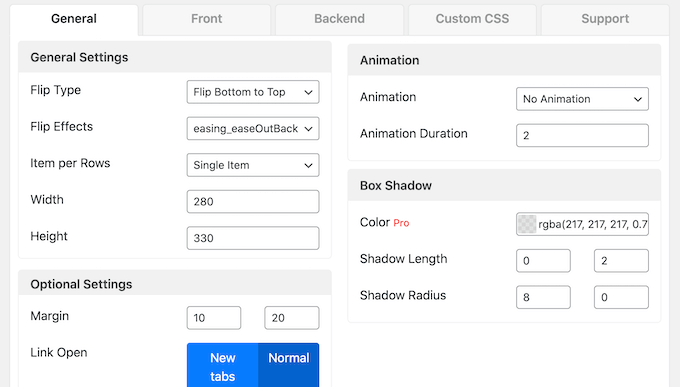The height and width of the screenshot is (387, 680).
Task: Open the Custom CSS tab
Action: (472, 19)
